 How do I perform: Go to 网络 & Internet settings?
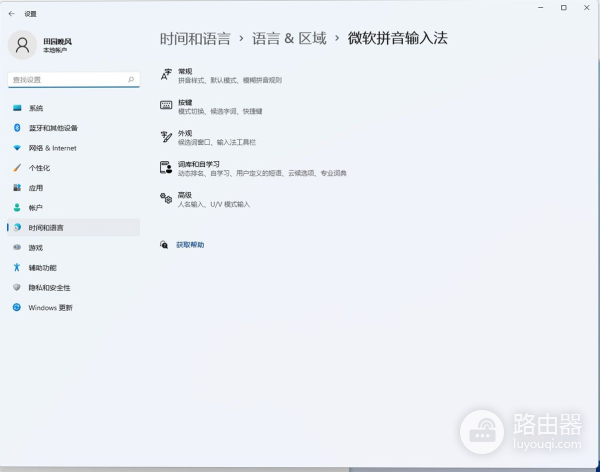point(73,148)
